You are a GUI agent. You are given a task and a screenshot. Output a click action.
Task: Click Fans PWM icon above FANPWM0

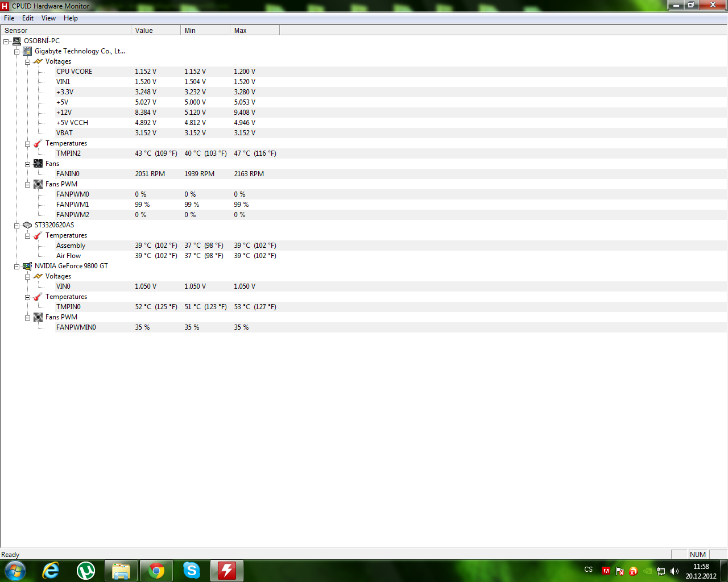click(x=38, y=184)
